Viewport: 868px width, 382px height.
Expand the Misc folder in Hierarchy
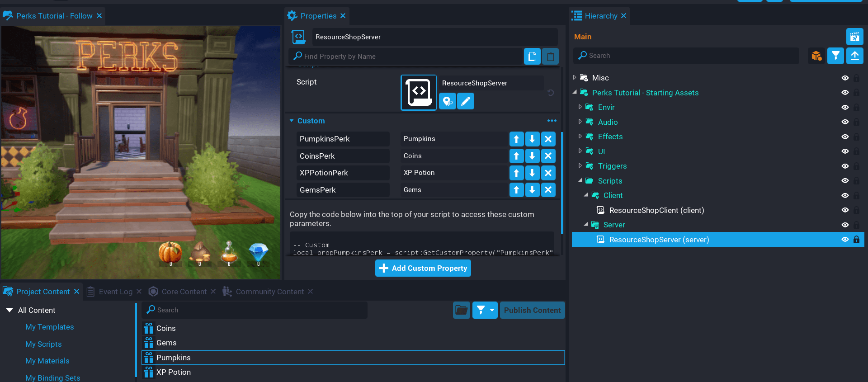575,78
